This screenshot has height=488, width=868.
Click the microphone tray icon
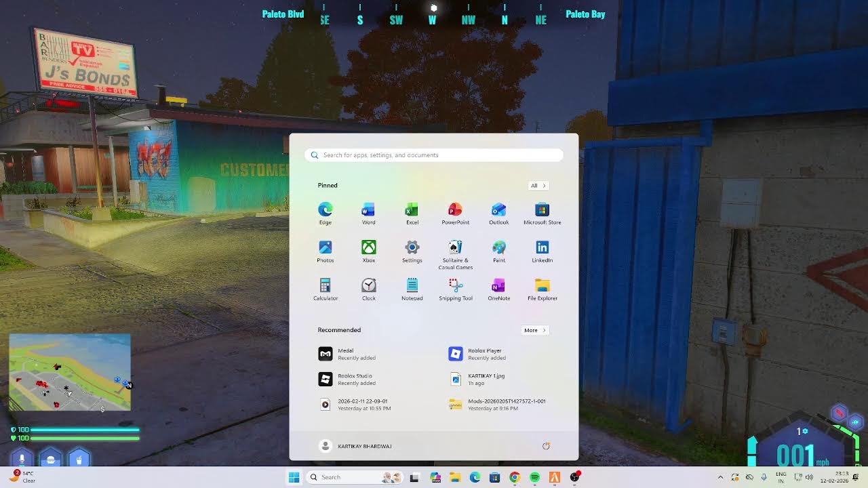click(x=764, y=477)
